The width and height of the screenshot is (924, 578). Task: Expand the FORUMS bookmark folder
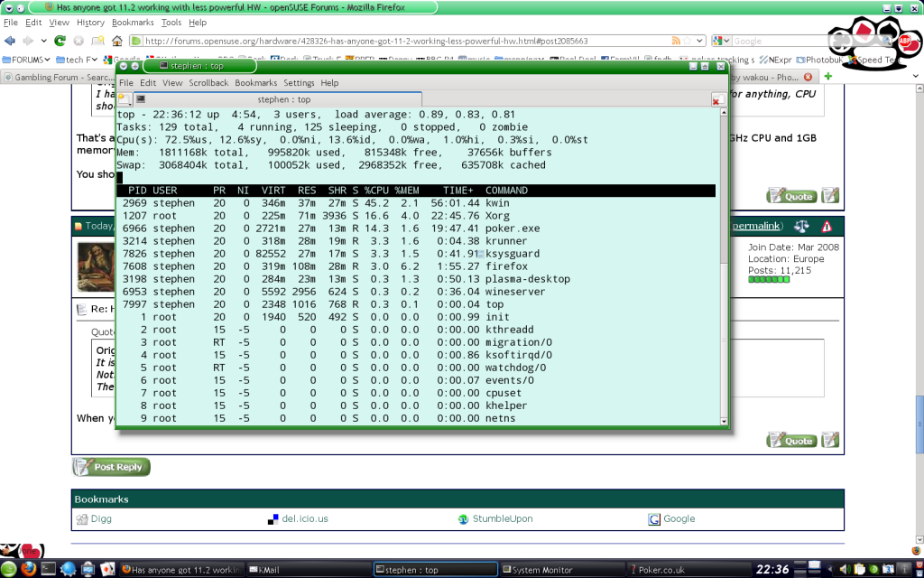coord(26,60)
